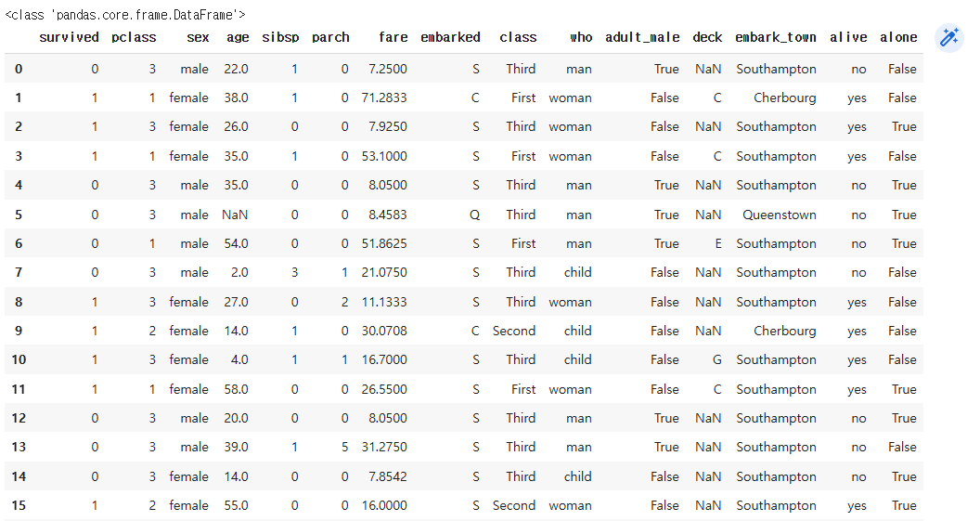
Task: Click the 'alone' column header
Action: (x=898, y=37)
